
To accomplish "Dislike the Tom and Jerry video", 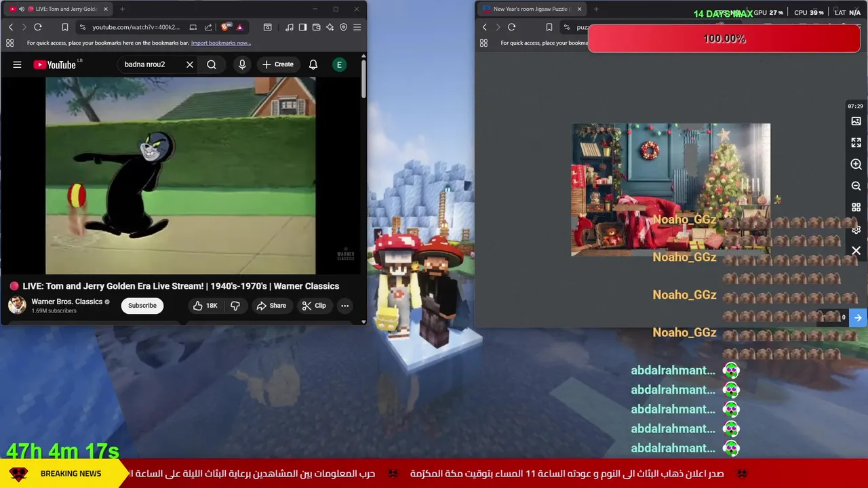I will point(235,306).
